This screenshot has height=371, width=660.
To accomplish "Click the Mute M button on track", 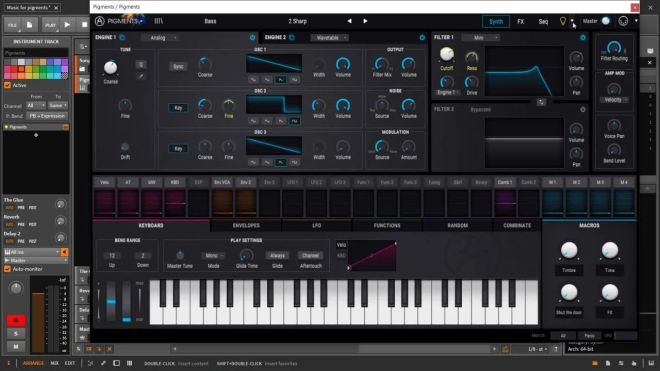I will [x=16, y=347].
